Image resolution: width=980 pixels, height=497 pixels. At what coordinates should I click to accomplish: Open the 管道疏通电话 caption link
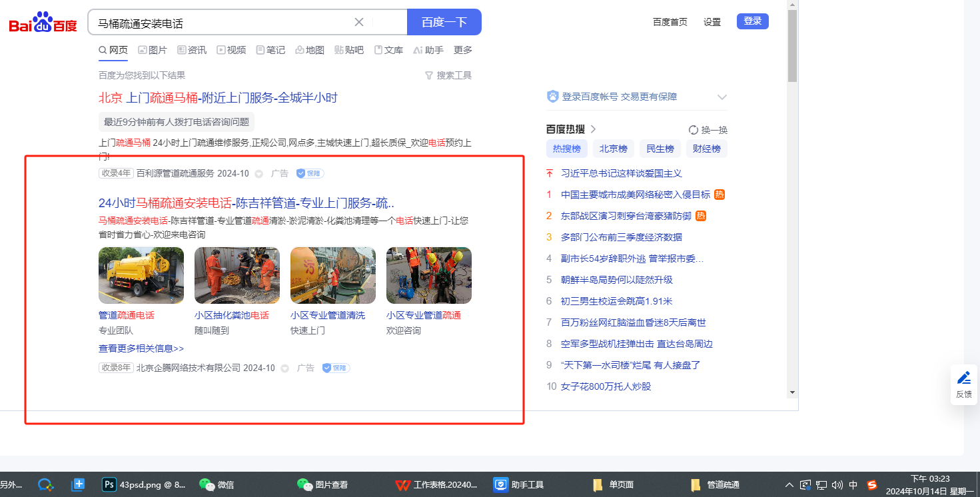tap(127, 315)
